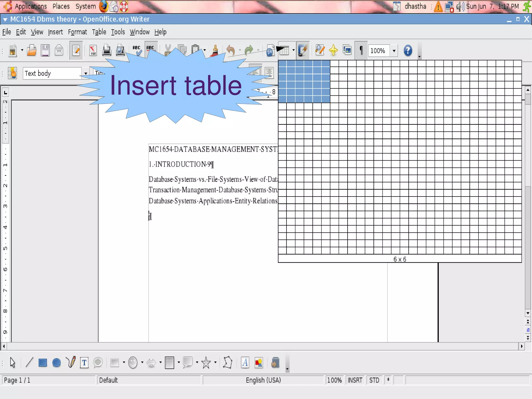Viewport: 532px width, 399px height.
Task: Toggle STD selection mode in status bar
Action: point(374,380)
